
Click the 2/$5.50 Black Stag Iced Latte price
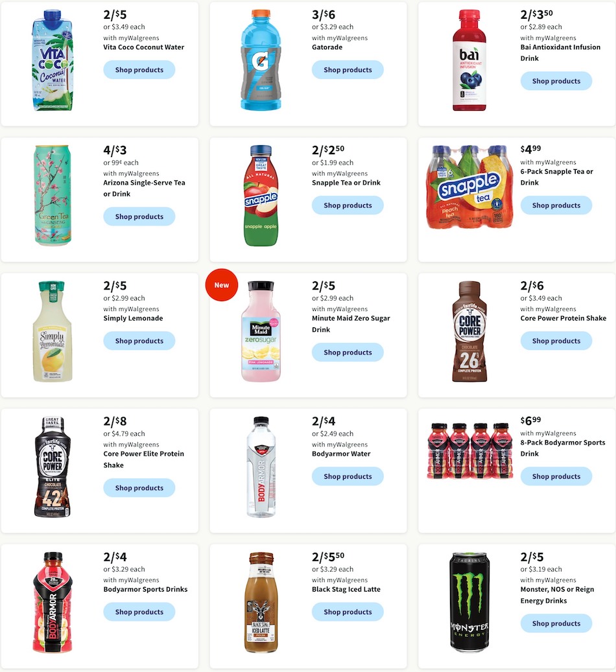[326, 557]
